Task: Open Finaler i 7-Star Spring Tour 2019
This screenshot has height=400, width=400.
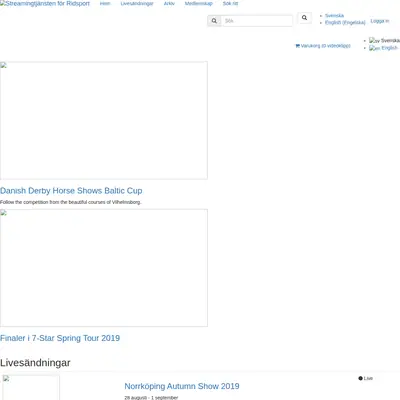Action: (60, 338)
